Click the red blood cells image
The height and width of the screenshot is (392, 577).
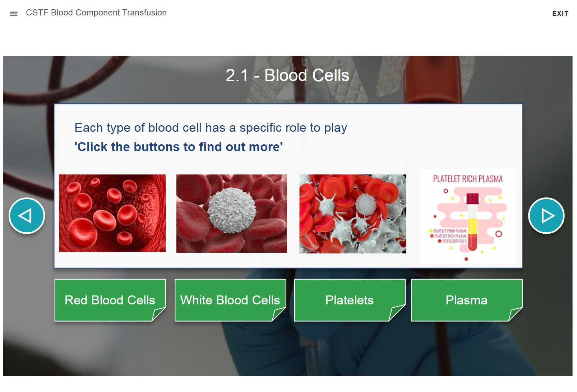point(112,213)
